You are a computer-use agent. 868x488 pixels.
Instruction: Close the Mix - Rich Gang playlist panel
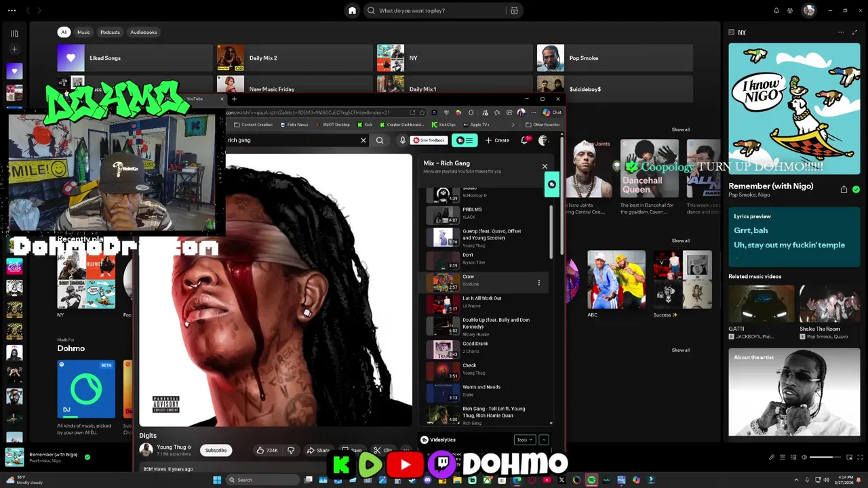[x=545, y=166]
